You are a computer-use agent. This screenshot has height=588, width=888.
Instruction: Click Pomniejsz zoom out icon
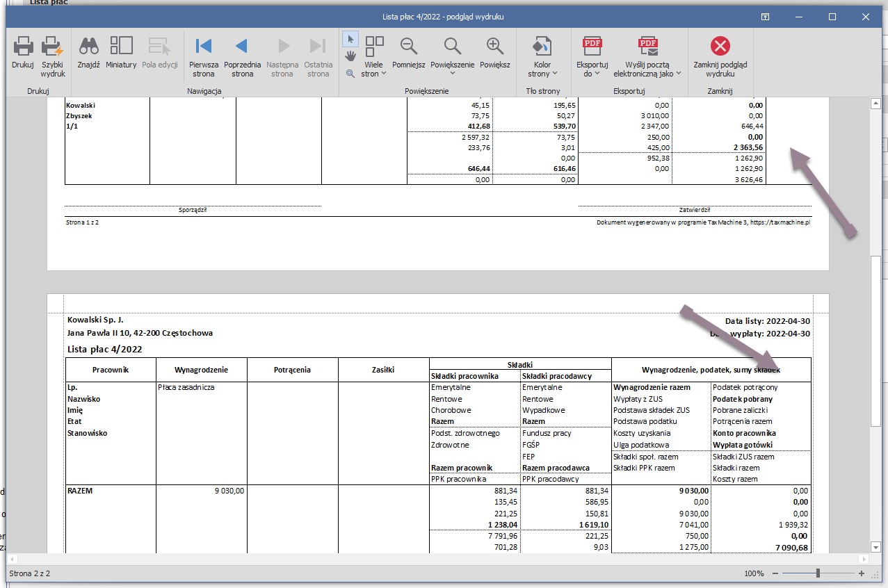(x=409, y=47)
